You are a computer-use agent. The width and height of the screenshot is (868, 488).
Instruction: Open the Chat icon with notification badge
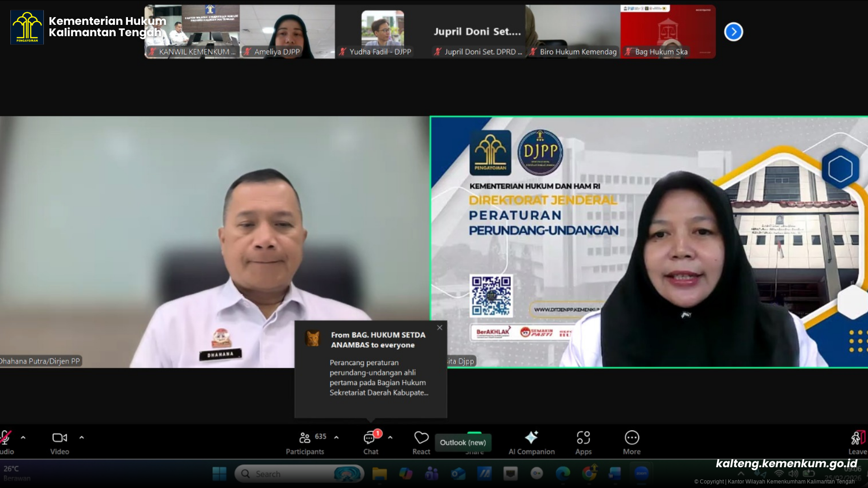point(370,438)
